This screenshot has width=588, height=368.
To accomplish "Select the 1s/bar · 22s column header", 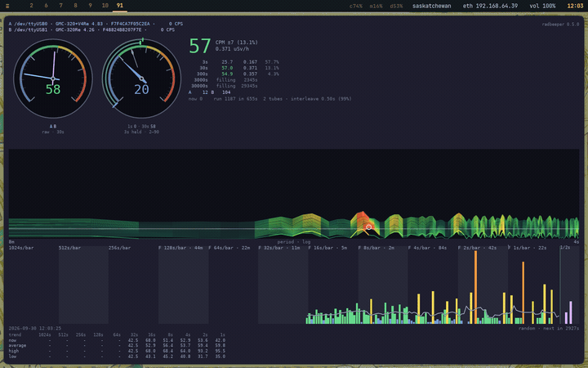I will point(528,248).
